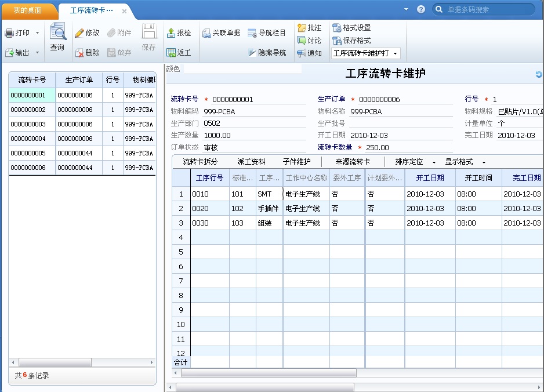Click the 流转卡数量 field showing 250.00

coord(409,147)
